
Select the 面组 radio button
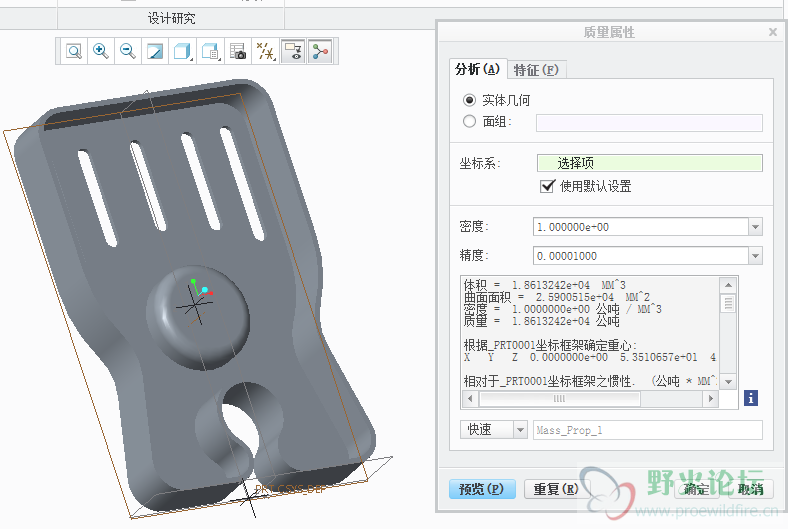(x=469, y=121)
